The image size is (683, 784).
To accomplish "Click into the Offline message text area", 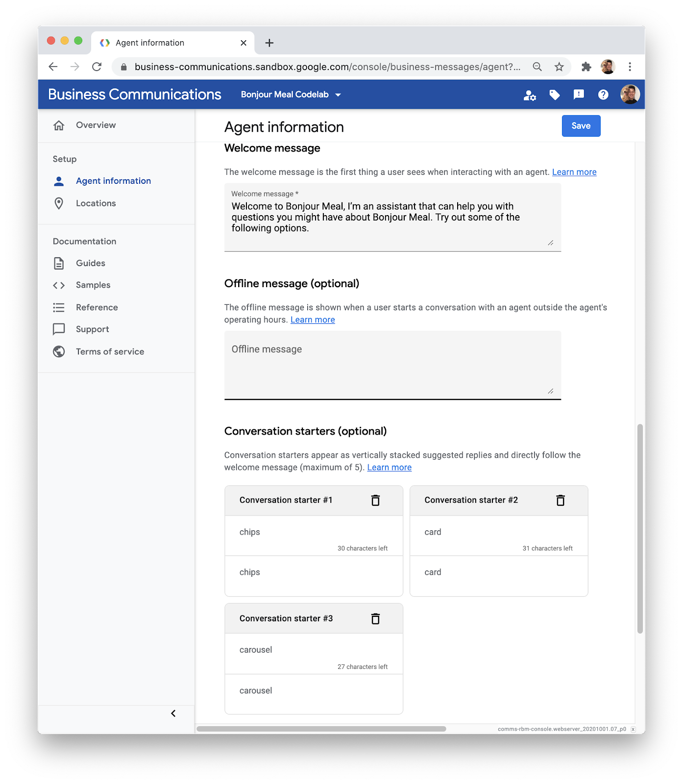I will (x=392, y=365).
